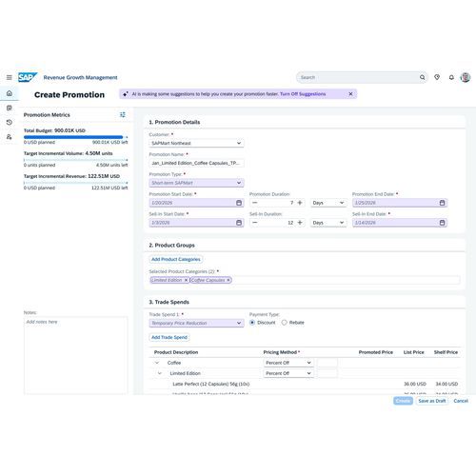Click the Notes text area
The height and width of the screenshot is (476, 476).
pos(75,355)
